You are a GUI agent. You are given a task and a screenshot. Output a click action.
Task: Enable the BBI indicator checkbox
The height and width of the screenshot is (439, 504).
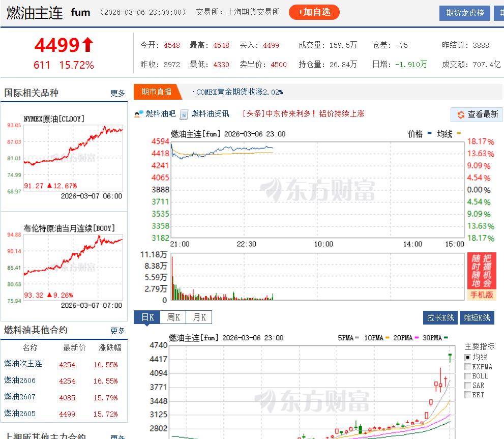(468, 395)
